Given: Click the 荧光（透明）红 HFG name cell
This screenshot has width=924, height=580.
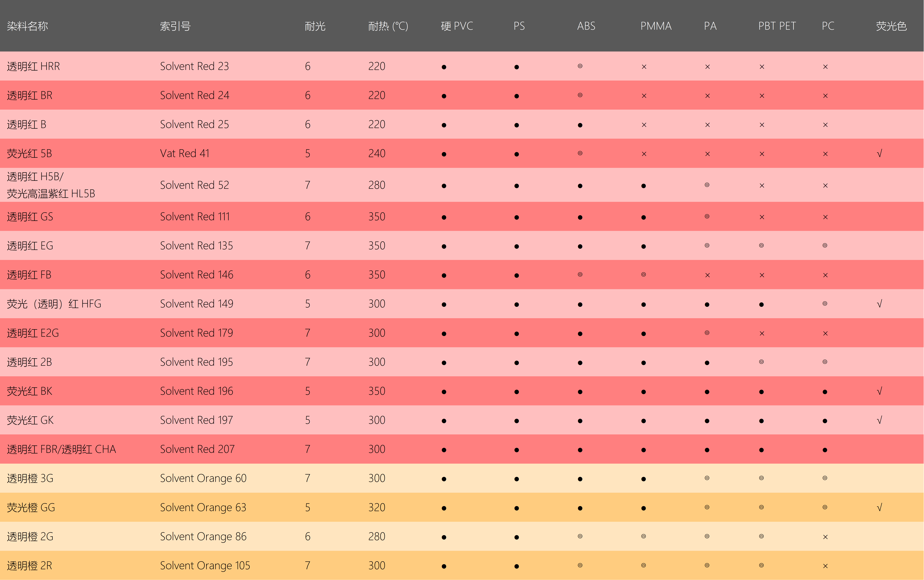Looking at the screenshot, I should pos(54,304).
